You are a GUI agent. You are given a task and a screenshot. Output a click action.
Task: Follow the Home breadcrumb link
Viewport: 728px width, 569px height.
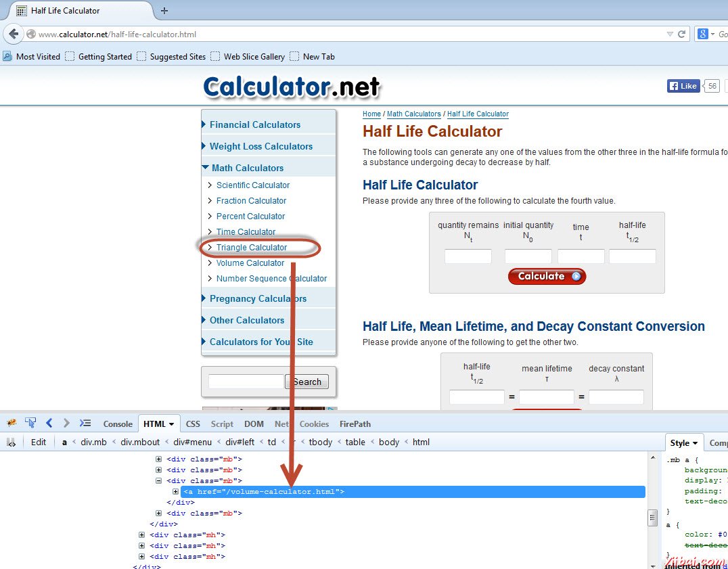click(x=371, y=114)
